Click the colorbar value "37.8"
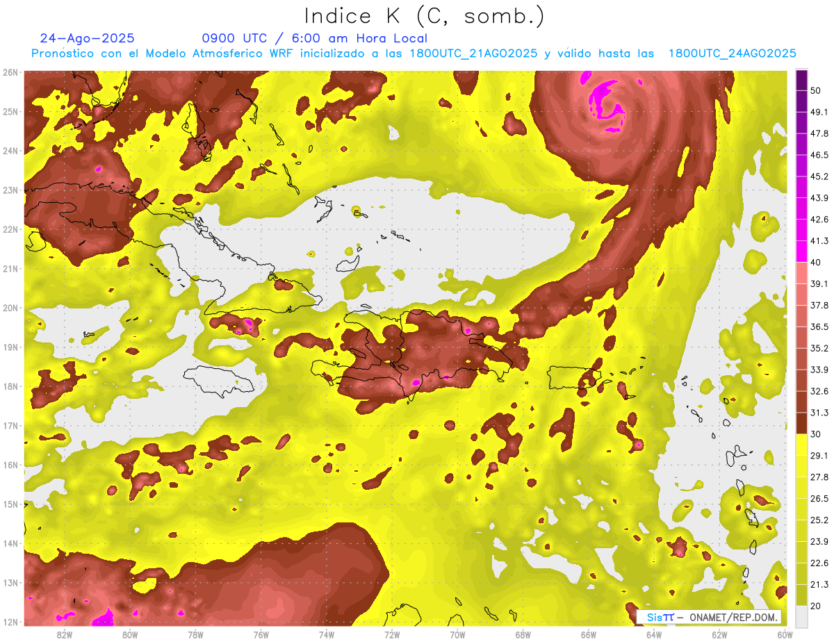The image size is (834, 644). [x=819, y=305]
